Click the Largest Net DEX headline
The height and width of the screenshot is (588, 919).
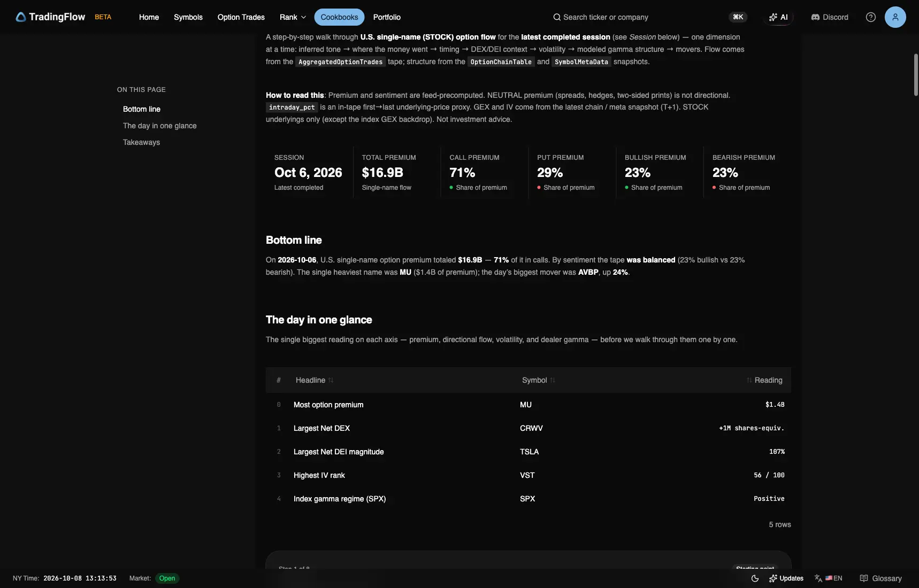pyautogui.click(x=321, y=428)
